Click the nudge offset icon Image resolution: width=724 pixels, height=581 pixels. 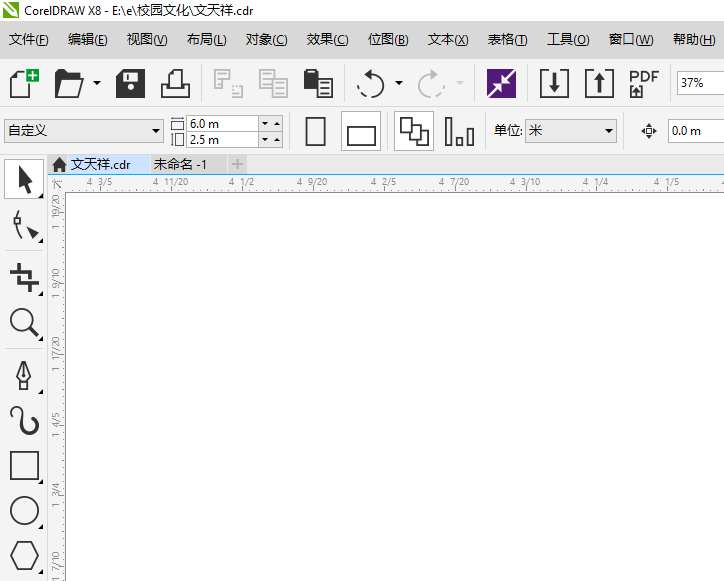click(649, 131)
